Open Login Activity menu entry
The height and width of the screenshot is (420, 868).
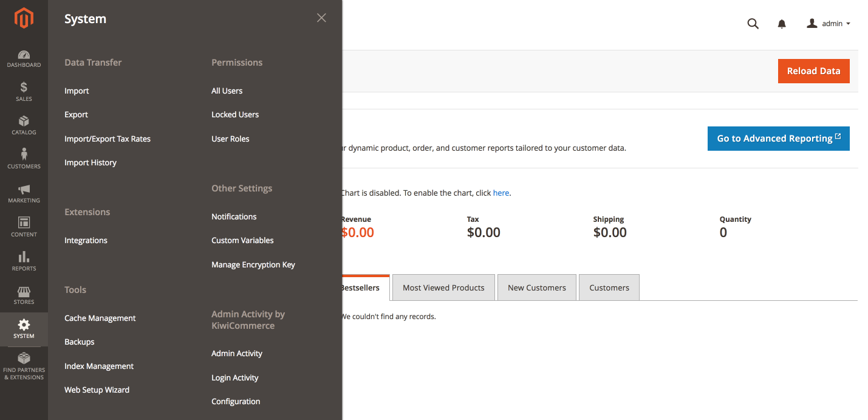coord(234,377)
